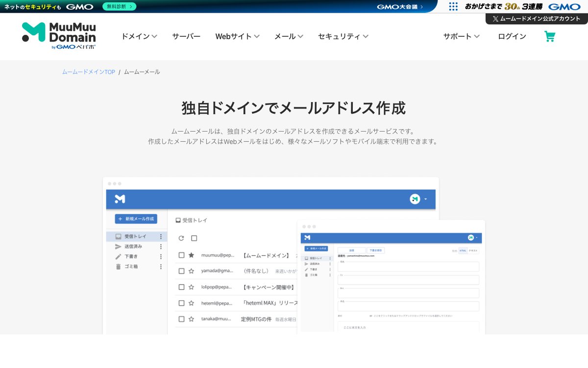Go to ムームードメインTOP breadcrumb link
This screenshot has height=368, width=588.
[x=88, y=72]
